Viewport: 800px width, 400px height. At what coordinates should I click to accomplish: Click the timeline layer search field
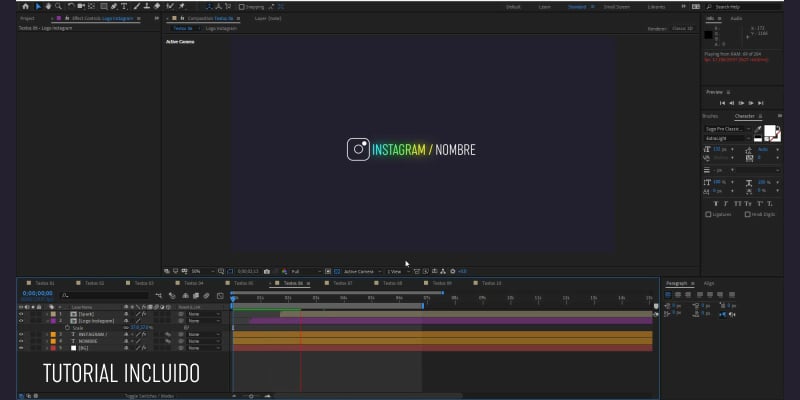104,295
